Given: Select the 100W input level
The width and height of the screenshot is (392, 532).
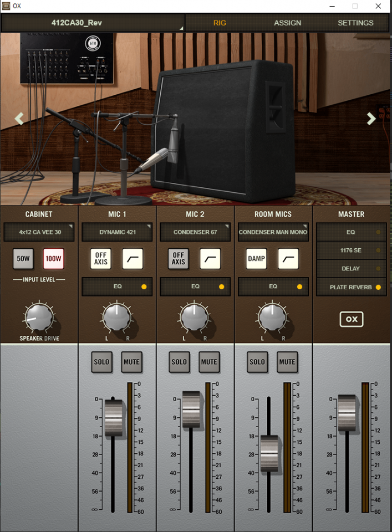Looking at the screenshot, I should (53, 259).
